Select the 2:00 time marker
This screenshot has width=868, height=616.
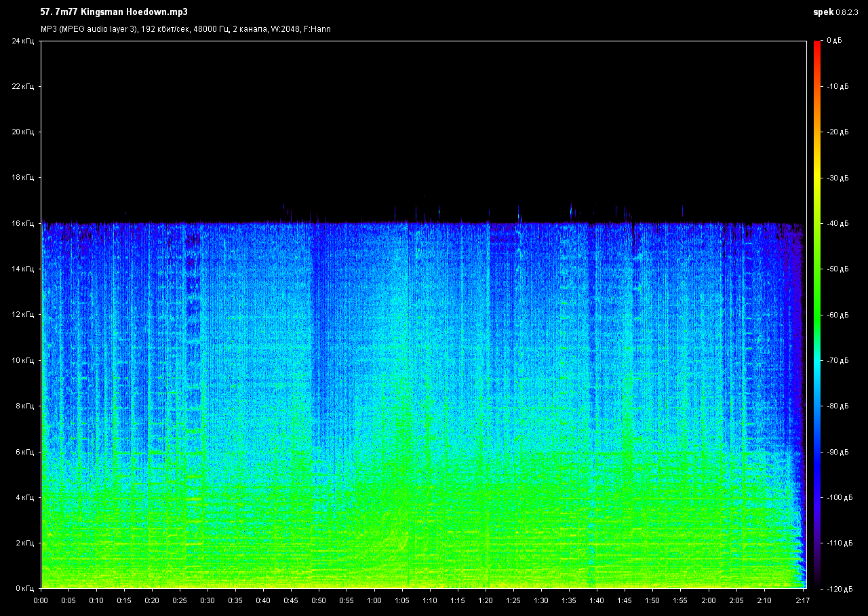708,600
